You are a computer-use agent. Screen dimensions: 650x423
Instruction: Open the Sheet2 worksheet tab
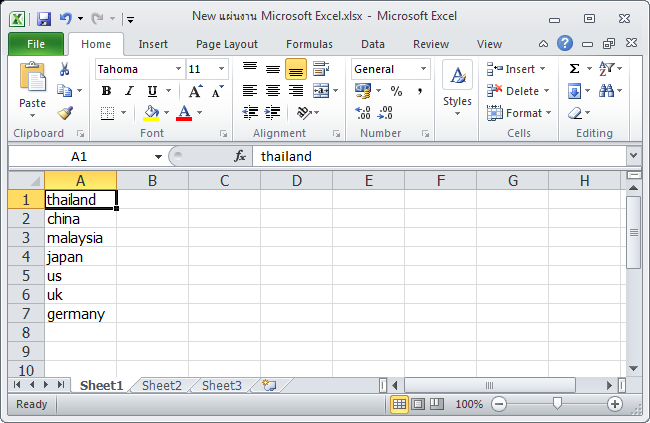coord(162,385)
